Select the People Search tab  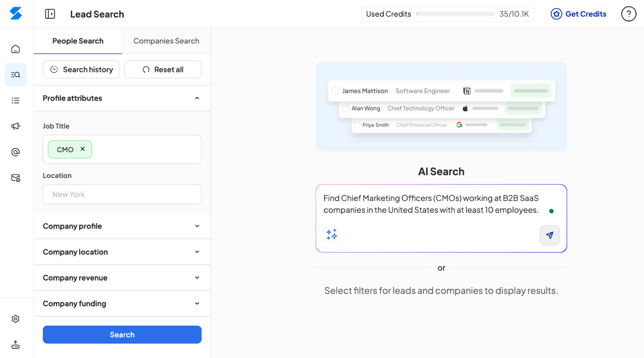(x=78, y=41)
